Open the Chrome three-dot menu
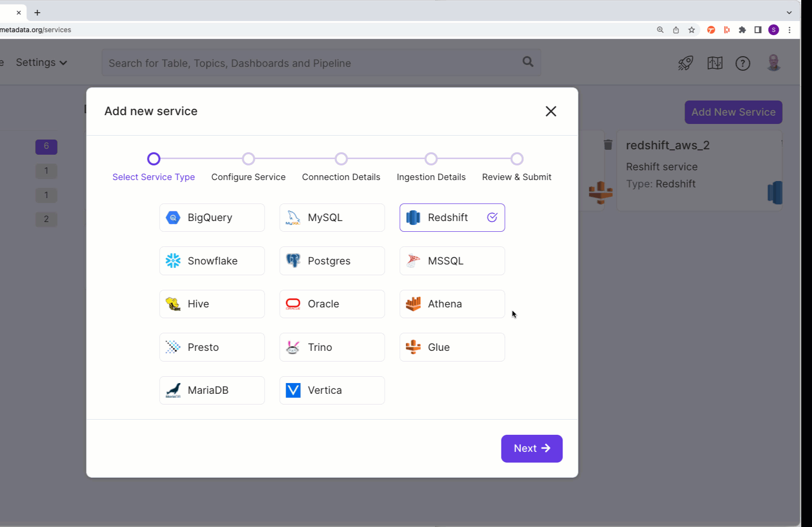812x527 pixels. [790, 30]
